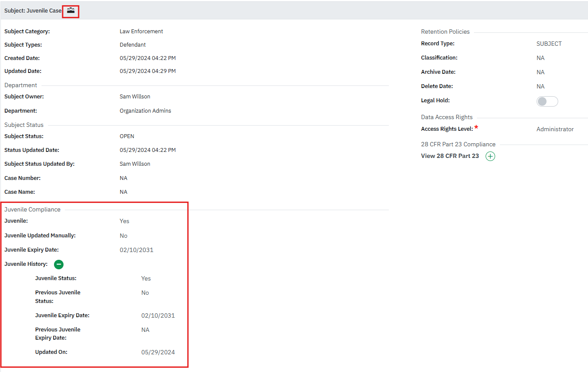588x372 pixels.
Task: Click the 'Subject Status' section heading
Action: click(24, 125)
